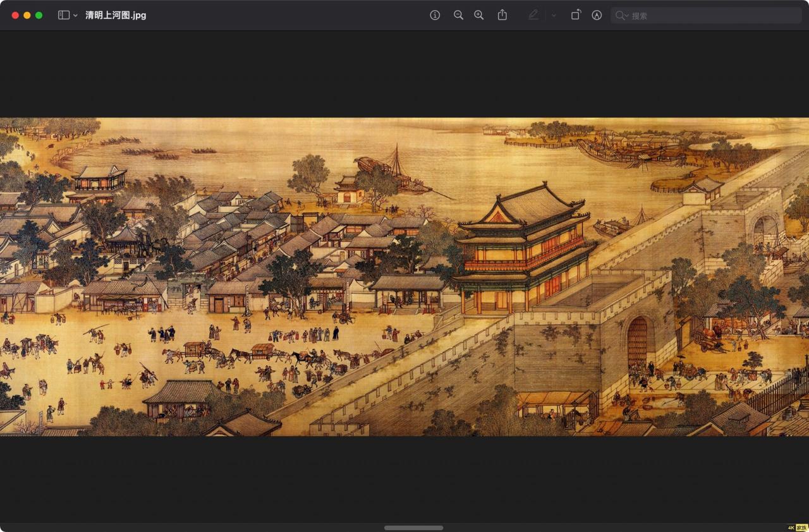
Task: Open the highlight color chevron dropdown
Action: (552, 15)
